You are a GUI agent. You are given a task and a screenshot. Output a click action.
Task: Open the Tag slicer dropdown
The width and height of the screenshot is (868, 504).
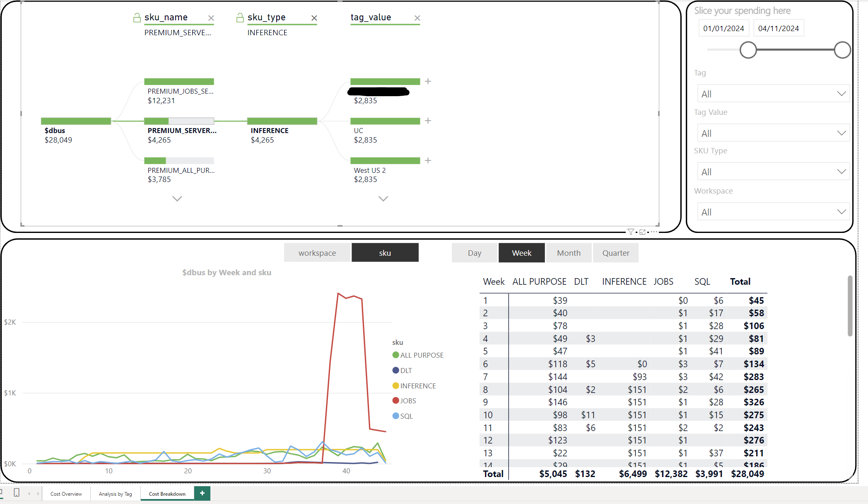[x=773, y=93]
